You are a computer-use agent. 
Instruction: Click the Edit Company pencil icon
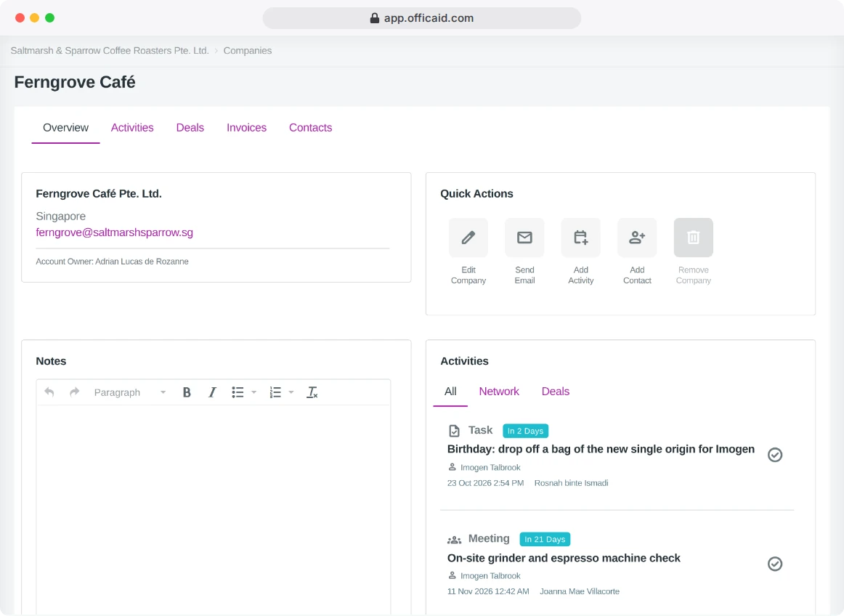pyautogui.click(x=468, y=238)
